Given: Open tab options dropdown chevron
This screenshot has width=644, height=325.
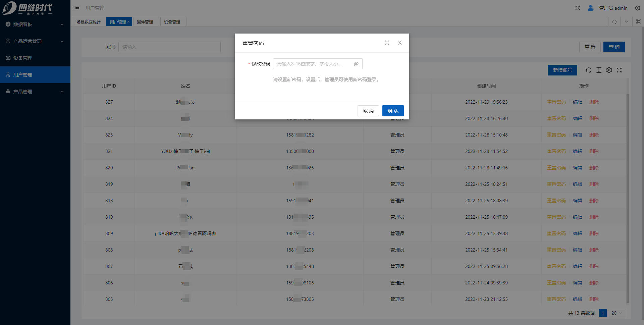Looking at the screenshot, I should pyautogui.click(x=626, y=21).
